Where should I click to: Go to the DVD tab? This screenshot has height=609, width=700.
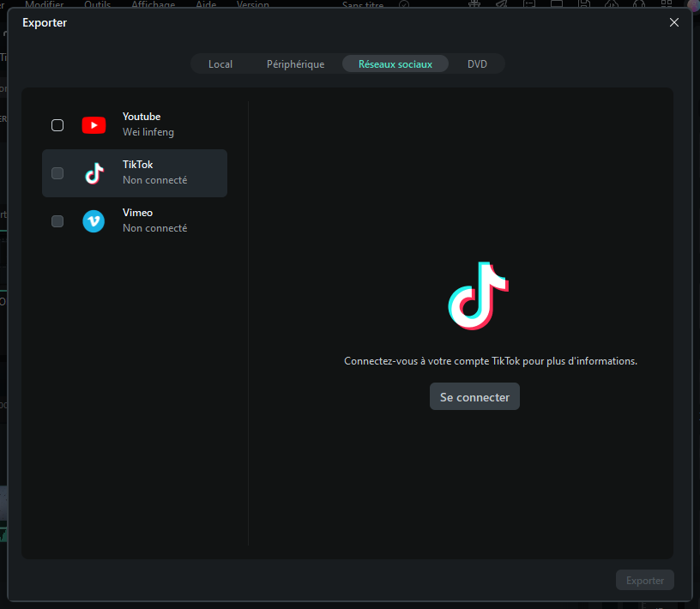click(x=477, y=63)
